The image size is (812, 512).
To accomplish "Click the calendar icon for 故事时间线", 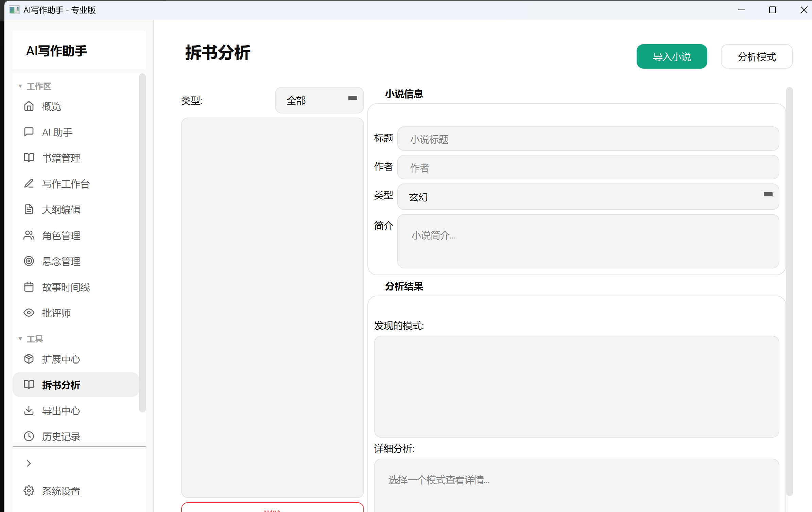I will (29, 287).
